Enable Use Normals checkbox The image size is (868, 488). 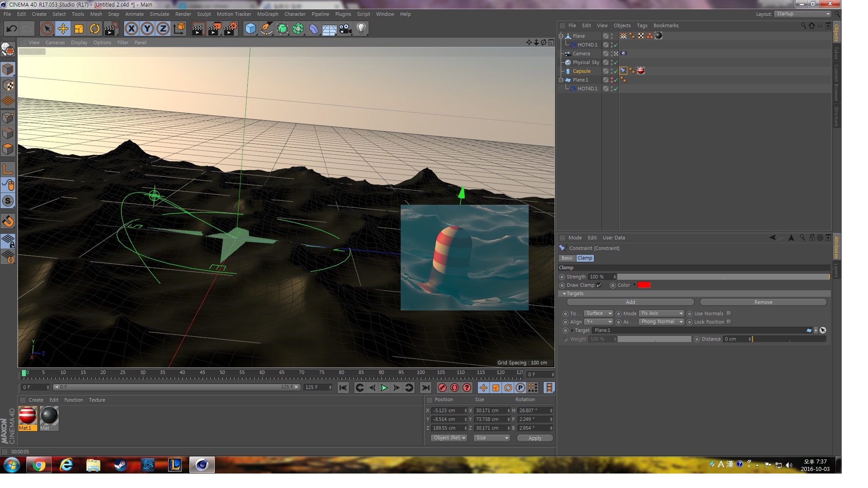[x=729, y=313]
